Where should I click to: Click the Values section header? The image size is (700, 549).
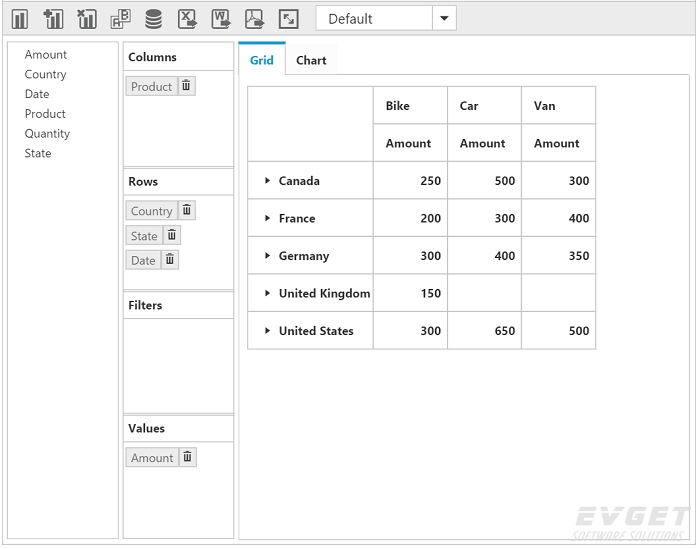point(178,428)
